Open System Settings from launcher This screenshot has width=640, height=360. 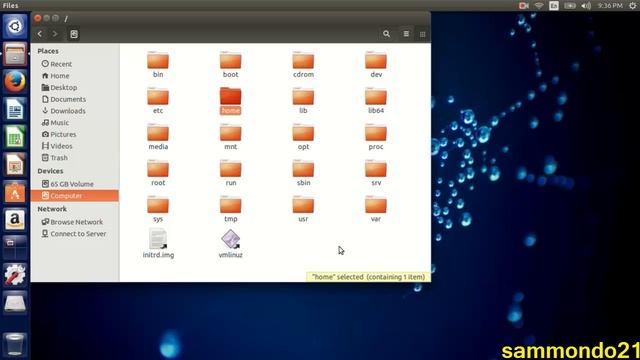pos(15,275)
